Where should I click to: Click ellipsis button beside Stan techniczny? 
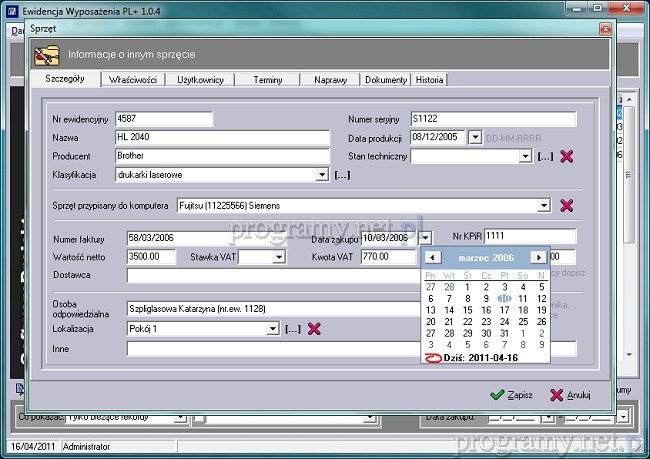click(x=545, y=156)
